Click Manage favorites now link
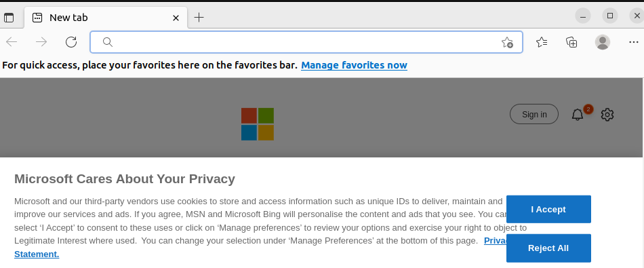The width and height of the screenshot is (644, 268). [x=354, y=65]
